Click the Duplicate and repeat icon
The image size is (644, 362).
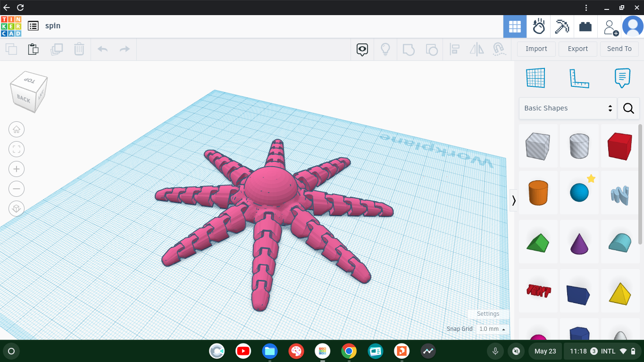tap(56, 49)
